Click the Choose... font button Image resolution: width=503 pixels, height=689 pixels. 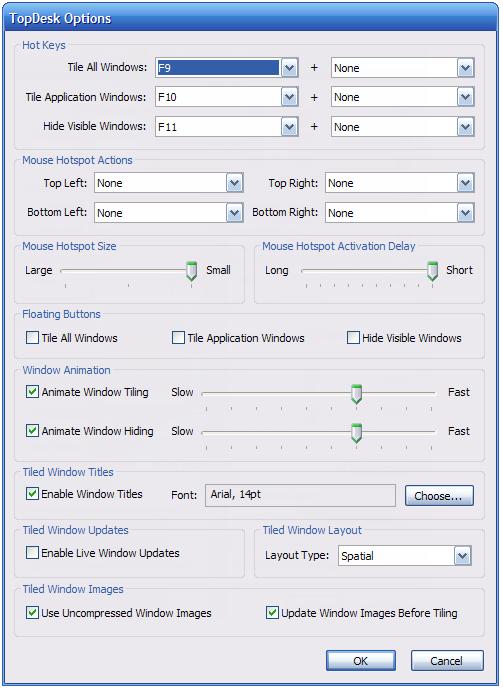(439, 496)
